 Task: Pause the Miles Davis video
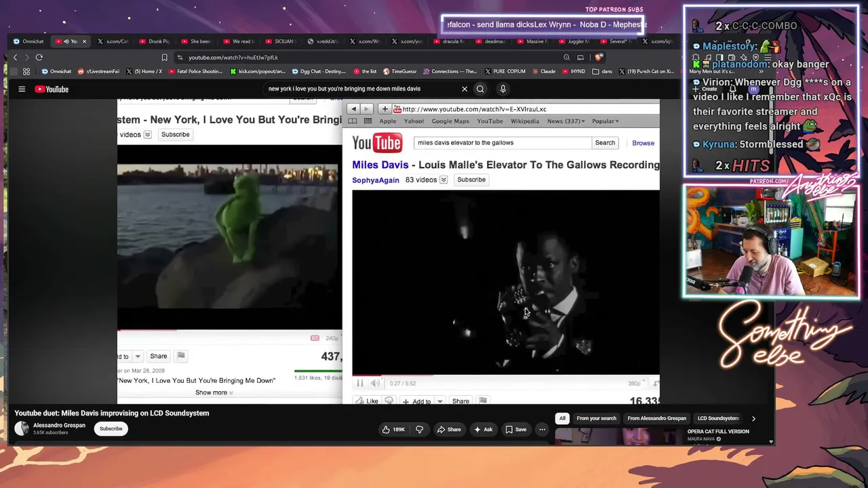tap(360, 384)
